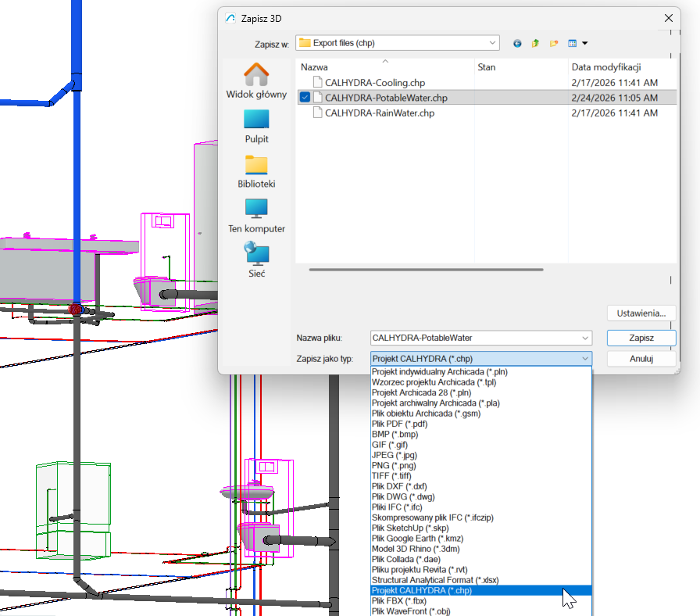Screen dimensions: 700x616
Task: Open the View menu icon
Action: (573, 43)
